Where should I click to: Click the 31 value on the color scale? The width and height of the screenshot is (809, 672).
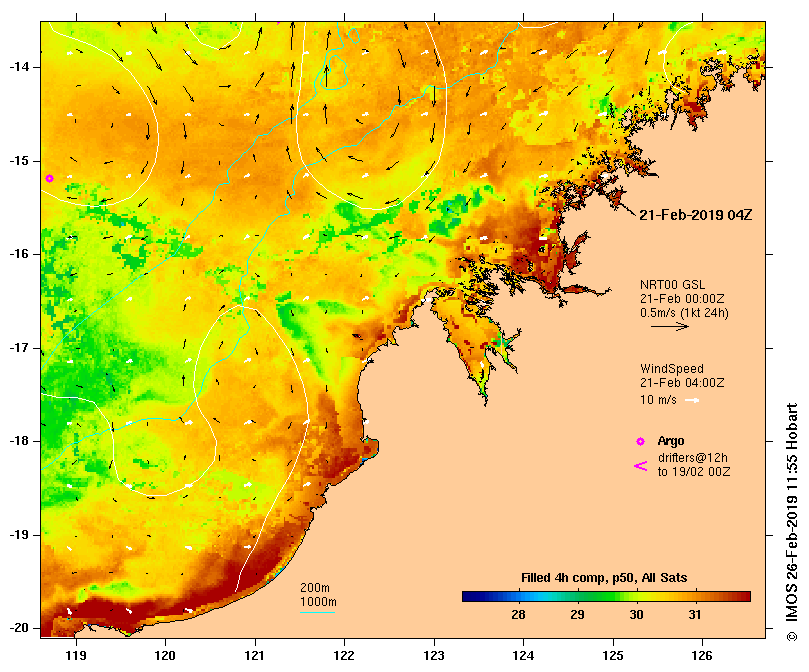[x=695, y=614]
